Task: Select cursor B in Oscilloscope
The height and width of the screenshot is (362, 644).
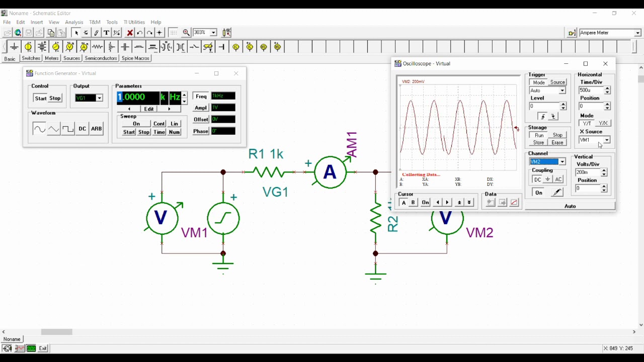Action: (x=413, y=203)
